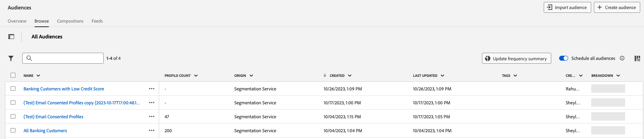Open All Banking Customers audience
The image size is (644, 139).
(x=45, y=131)
